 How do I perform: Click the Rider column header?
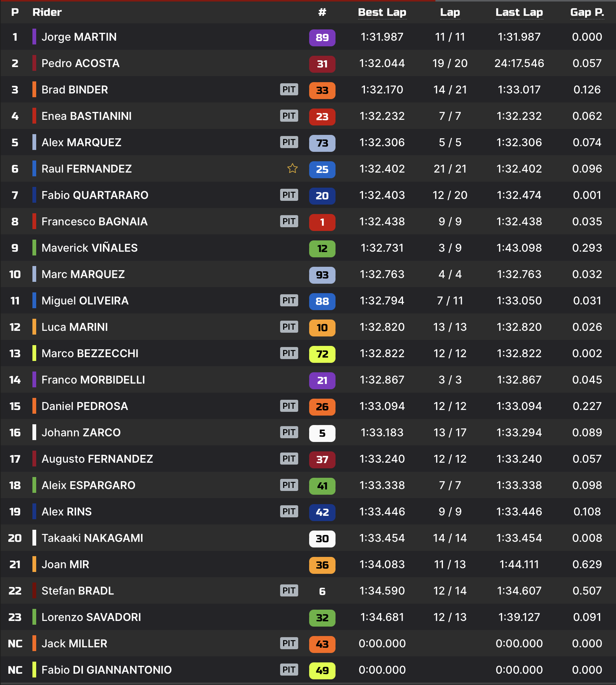click(x=47, y=12)
